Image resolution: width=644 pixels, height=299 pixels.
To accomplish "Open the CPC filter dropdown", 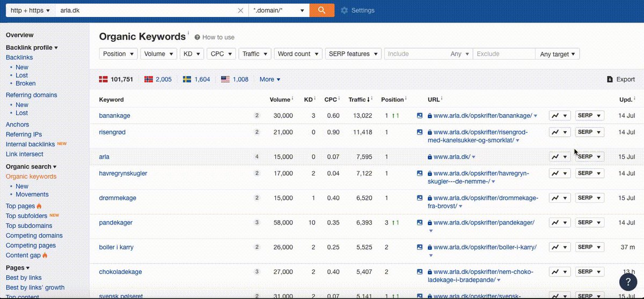I will tap(222, 54).
